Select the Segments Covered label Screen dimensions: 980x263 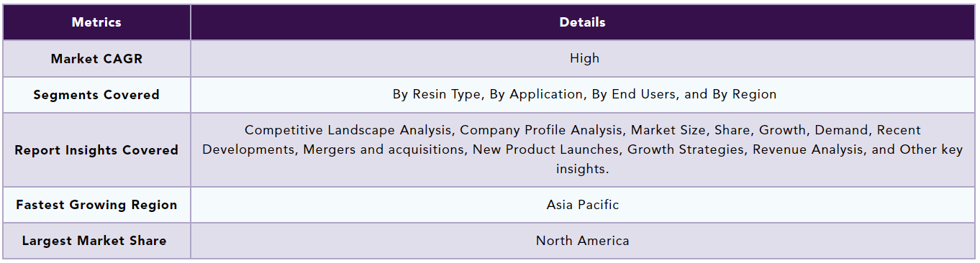pos(96,95)
